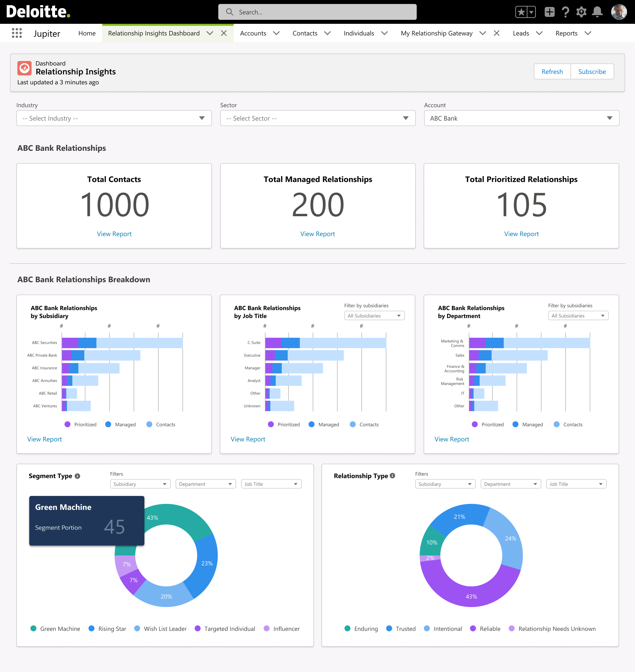Toggle Managed legend in Job Title chart
This screenshot has height=672, width=635.
pyautogui.click(x=324, y=424)
